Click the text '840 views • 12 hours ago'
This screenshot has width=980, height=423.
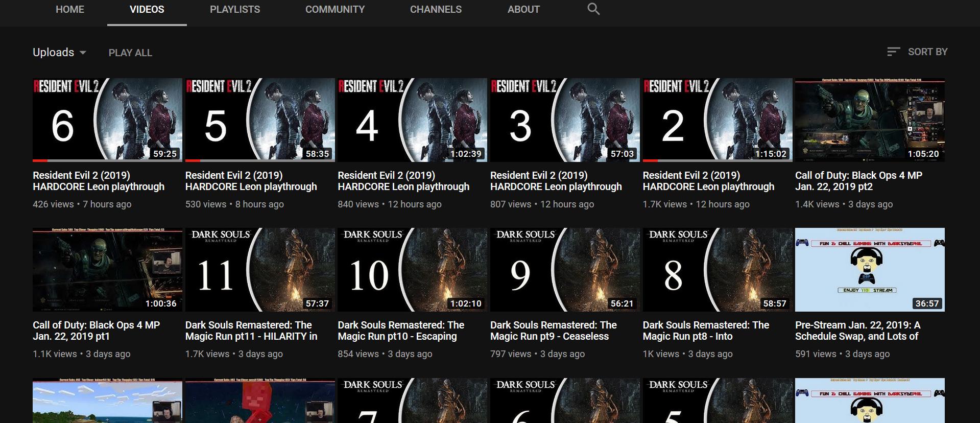[x=390, y=204]
